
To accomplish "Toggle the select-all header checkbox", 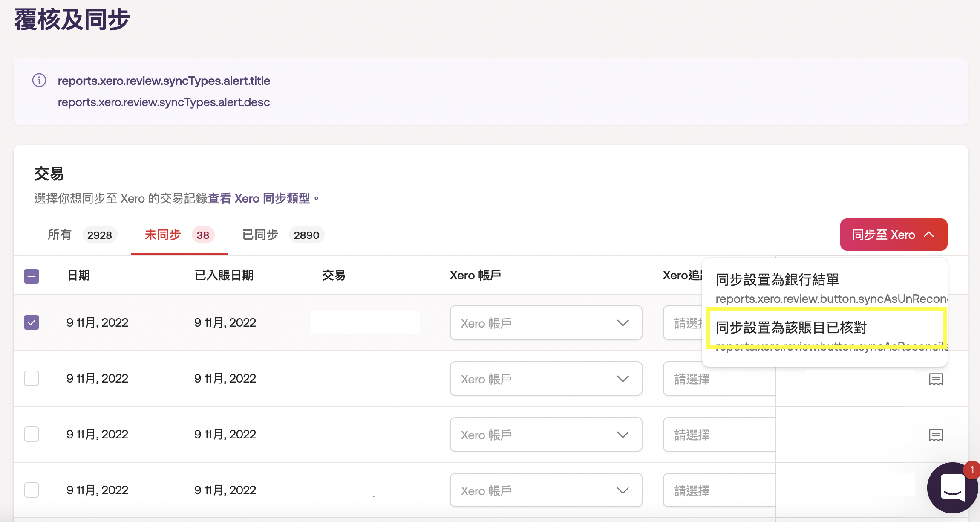I will click(x=32, y=275).
